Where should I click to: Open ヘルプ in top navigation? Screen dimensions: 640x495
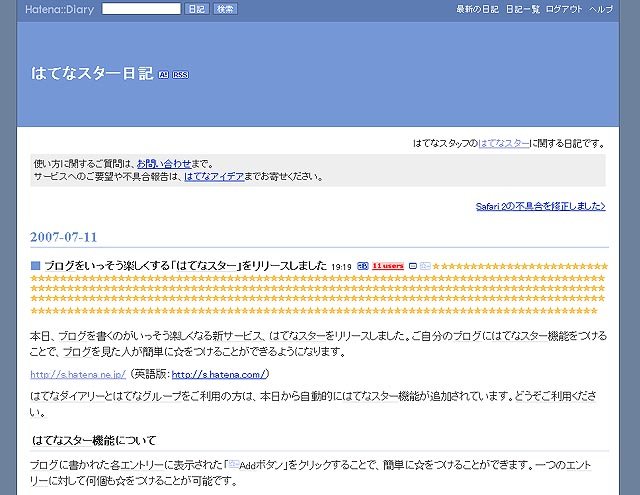[x=601, y=9]
